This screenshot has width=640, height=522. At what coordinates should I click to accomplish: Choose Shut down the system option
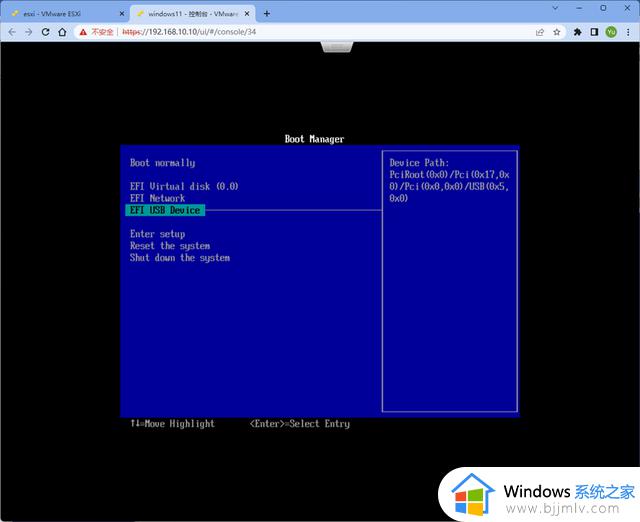[x=180, y=258]
